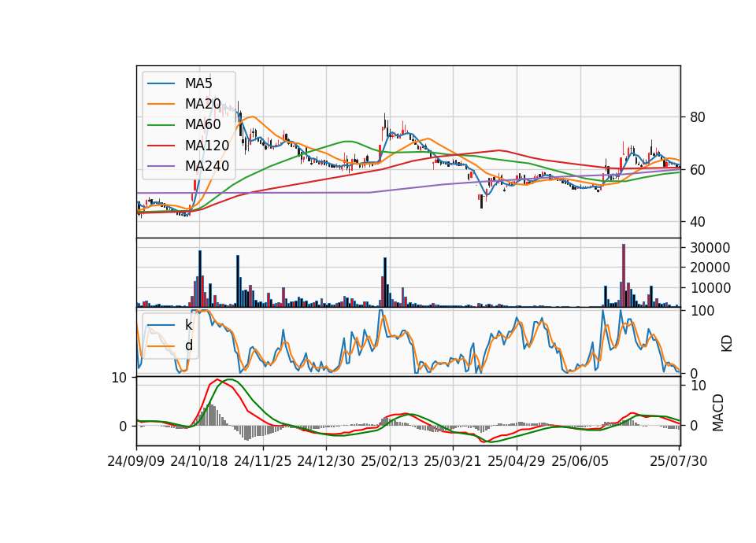Click the 20000 volume axis tick

(x=710, y=268)
